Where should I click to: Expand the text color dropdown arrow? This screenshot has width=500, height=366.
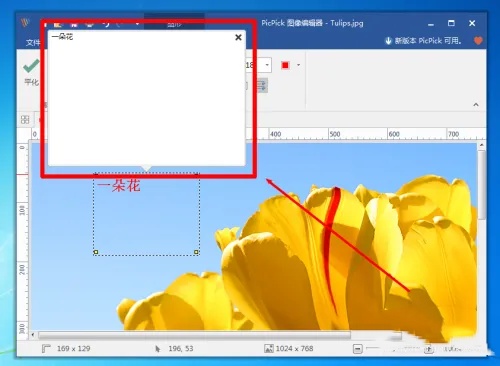click(298, 65)
